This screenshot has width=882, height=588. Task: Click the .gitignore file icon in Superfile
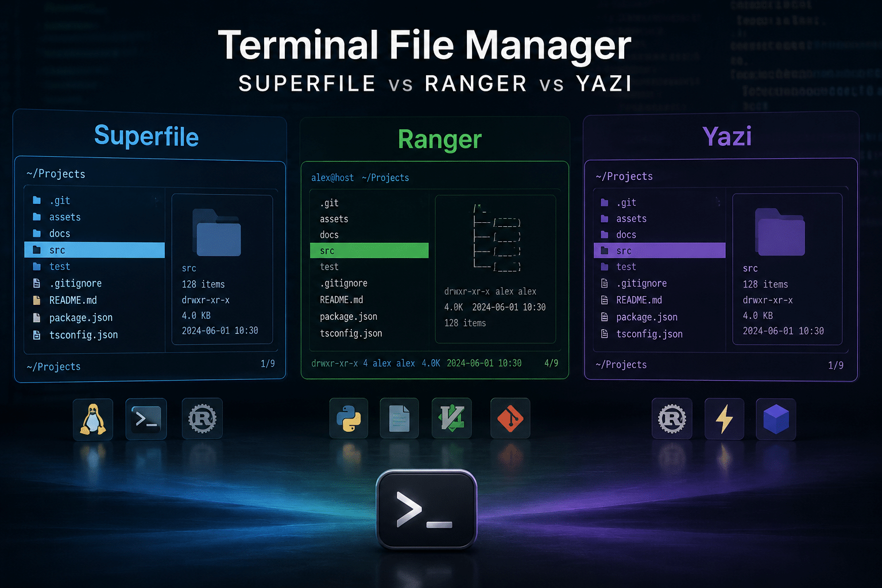pos(37,283)
